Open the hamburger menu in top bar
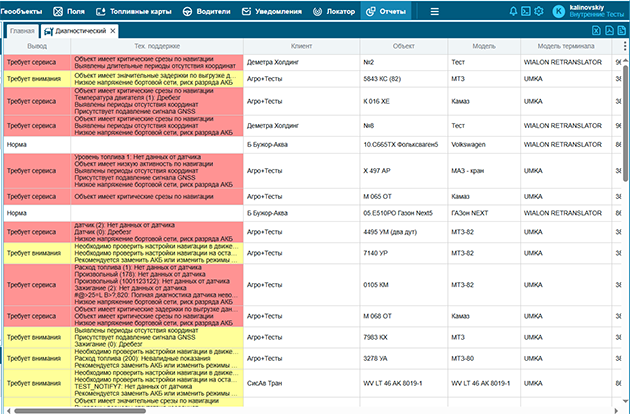This screenshot has height=414, width=630. (434, 11)
